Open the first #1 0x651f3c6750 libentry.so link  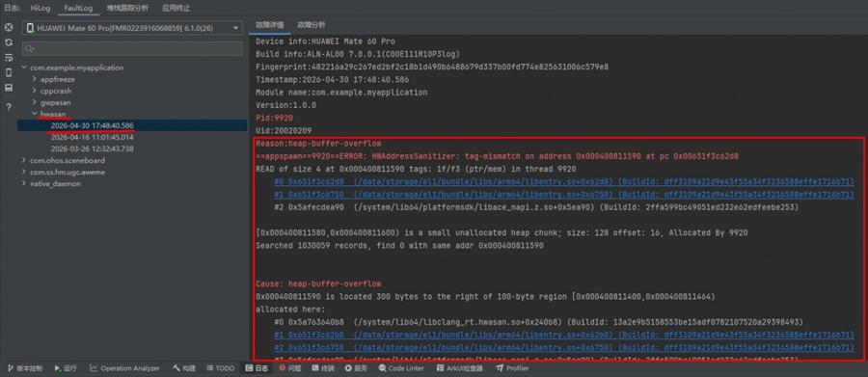tap(564, 195)
